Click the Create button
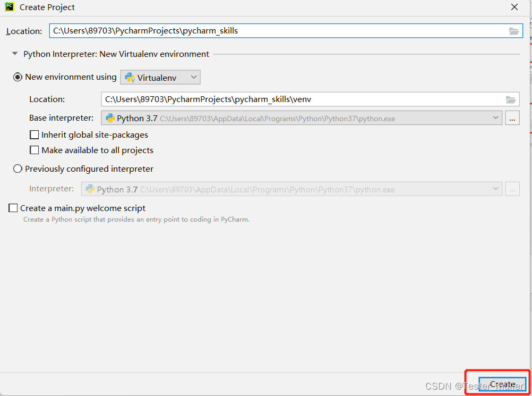The image size is (532, 396). coord(502,384)
